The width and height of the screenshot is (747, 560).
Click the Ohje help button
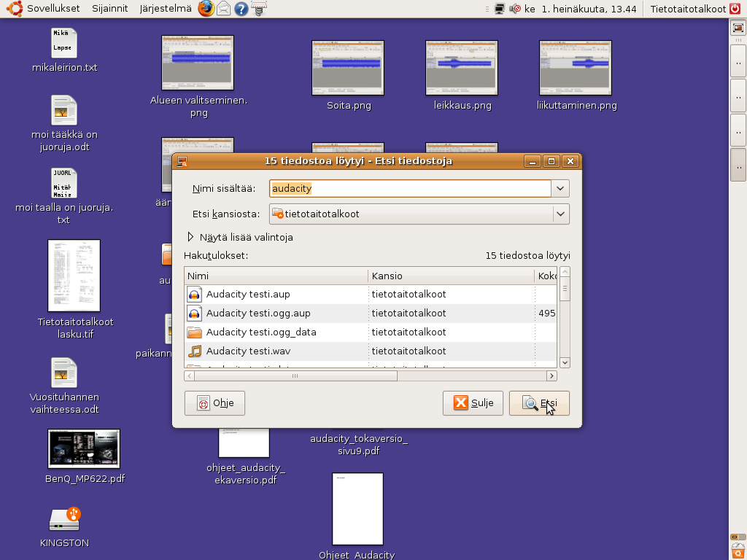pos(215,403)
